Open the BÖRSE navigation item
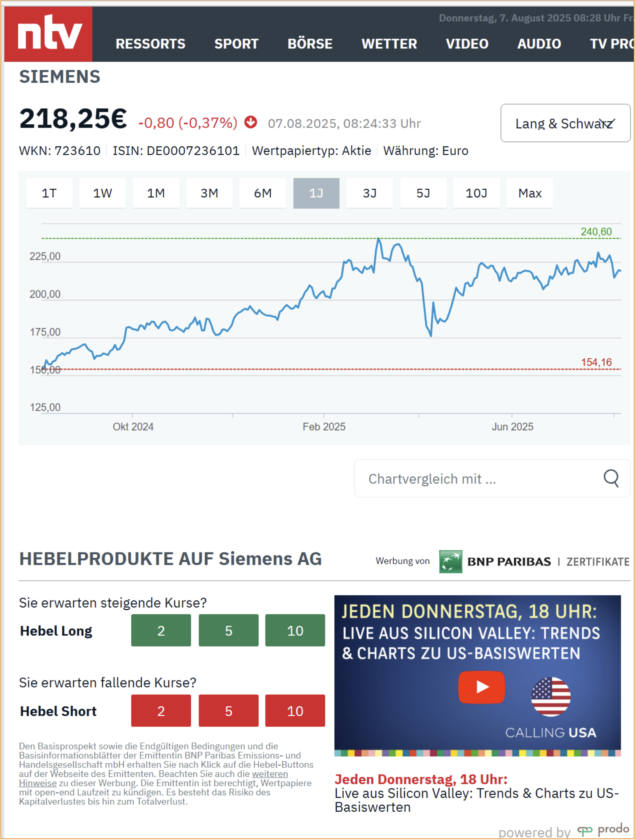This screenshot has height=840, width=635. 310,44
